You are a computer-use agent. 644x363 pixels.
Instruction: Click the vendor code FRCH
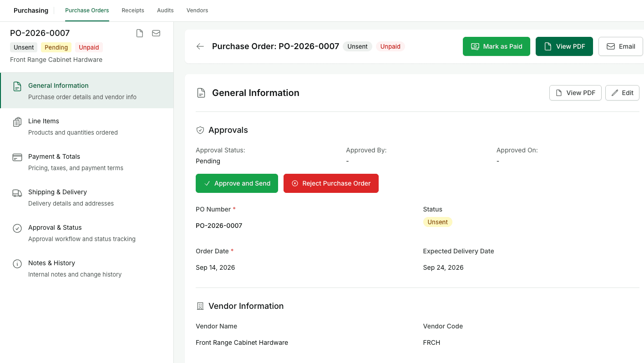tap(432, 343)
